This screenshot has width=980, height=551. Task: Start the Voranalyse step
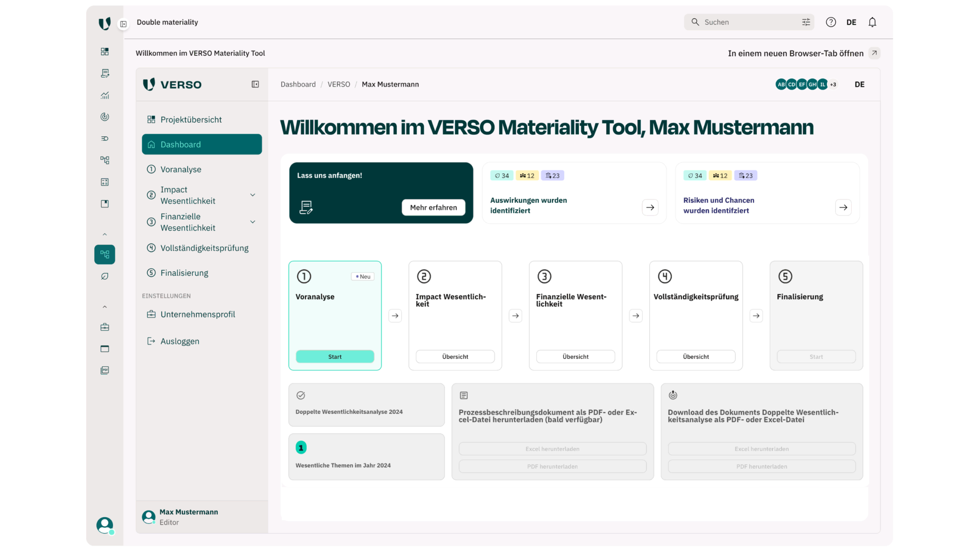coord(335,356)
